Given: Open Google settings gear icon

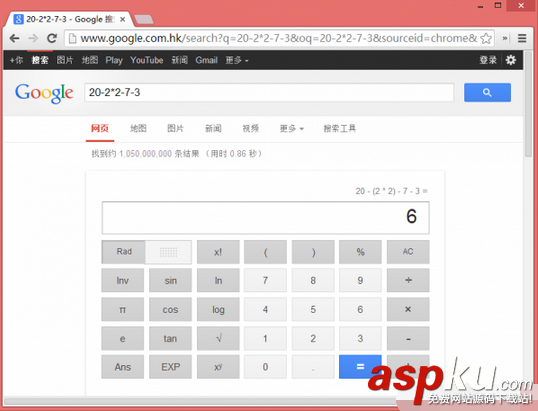Looking at the screenshot, I should click(x=511, y=60).
